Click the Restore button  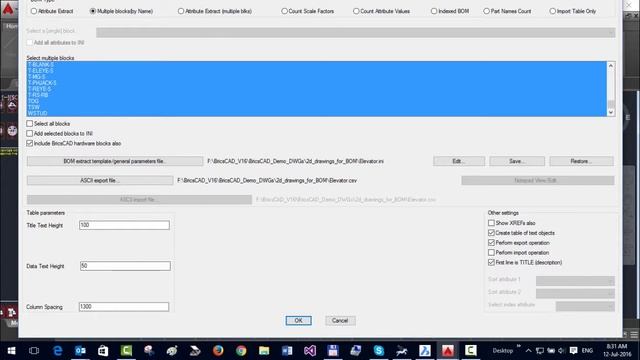[581, 161]
